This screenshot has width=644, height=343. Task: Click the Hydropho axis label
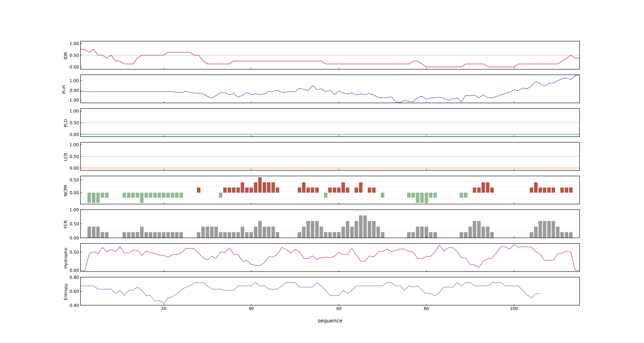(66, 258)
